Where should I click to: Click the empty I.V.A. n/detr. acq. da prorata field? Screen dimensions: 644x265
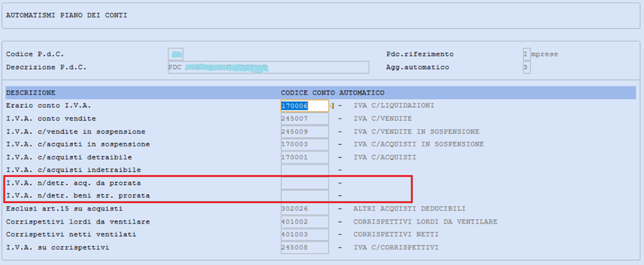[305, 183]
